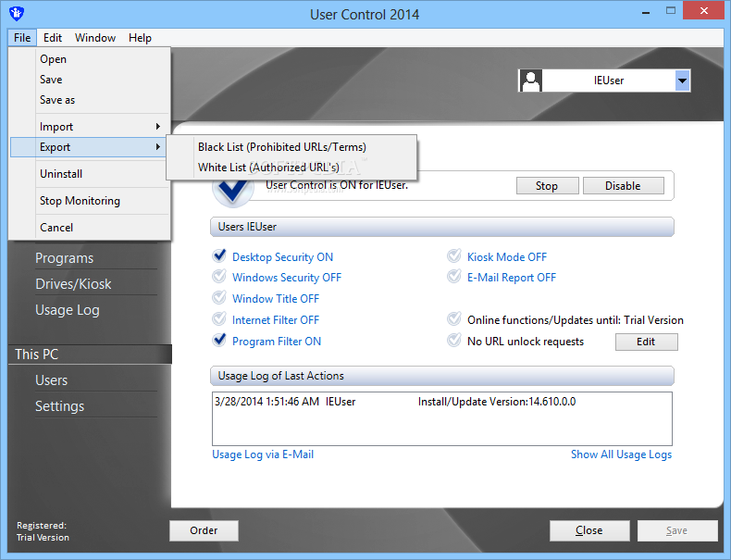Open E-Mail Report OFF link

(x=512, y=278)
